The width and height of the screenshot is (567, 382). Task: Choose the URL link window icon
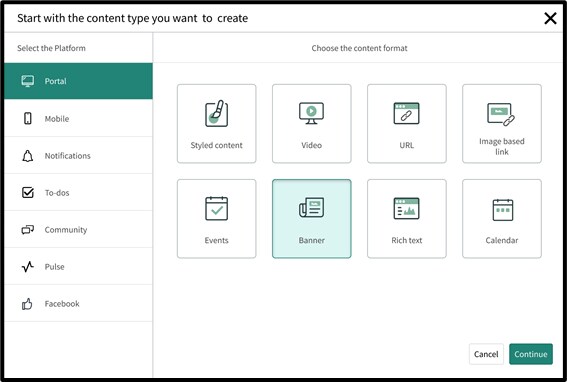coord(406,113)
